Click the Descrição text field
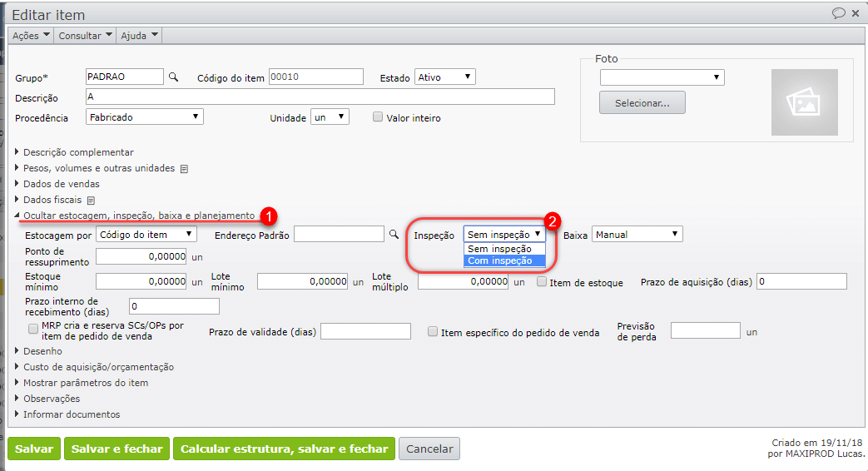The height and width of the screenshot is (471, 868). tap(320, 97)
